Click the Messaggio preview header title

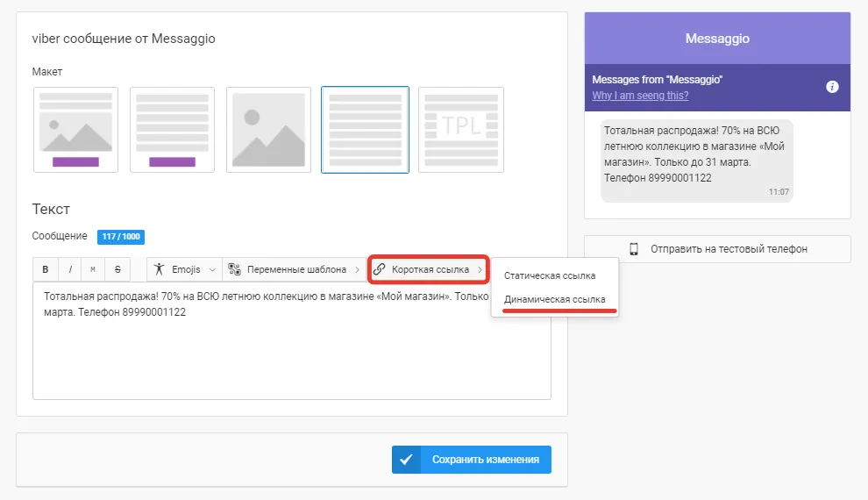717,39
